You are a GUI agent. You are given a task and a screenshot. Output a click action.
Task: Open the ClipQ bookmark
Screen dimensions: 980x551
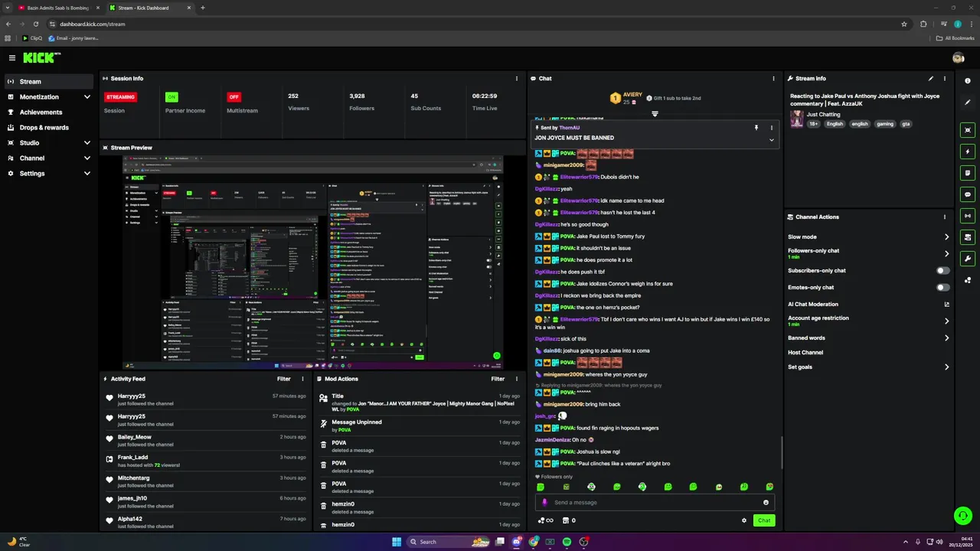click(32, 38)
